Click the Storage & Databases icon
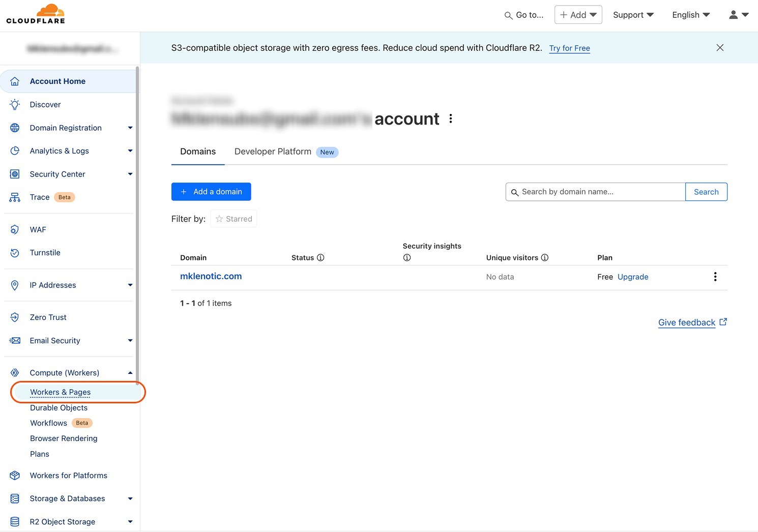Screen dimensions: 758x532 (x=15, y=498)
